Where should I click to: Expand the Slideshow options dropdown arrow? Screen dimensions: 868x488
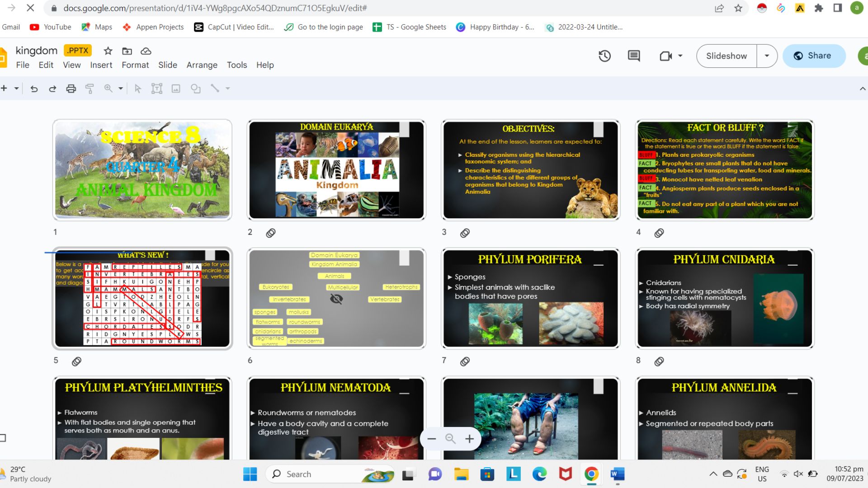point(767,56)
